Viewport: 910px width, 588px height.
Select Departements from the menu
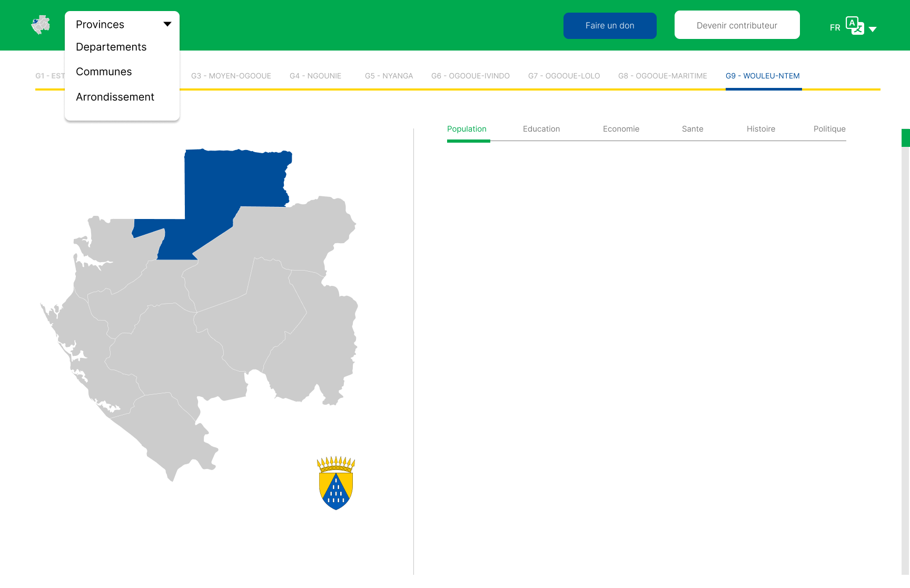111,47
